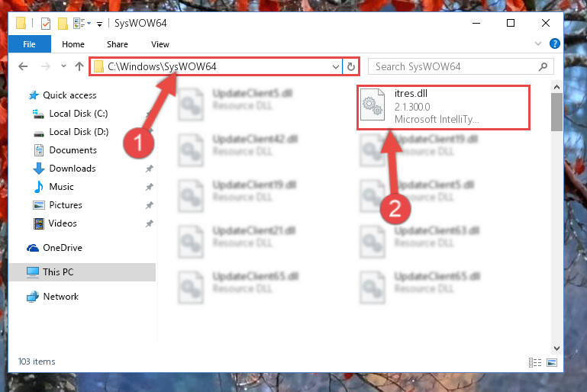
Task: Switch to details view layout
Action: [x=535, y=362]
